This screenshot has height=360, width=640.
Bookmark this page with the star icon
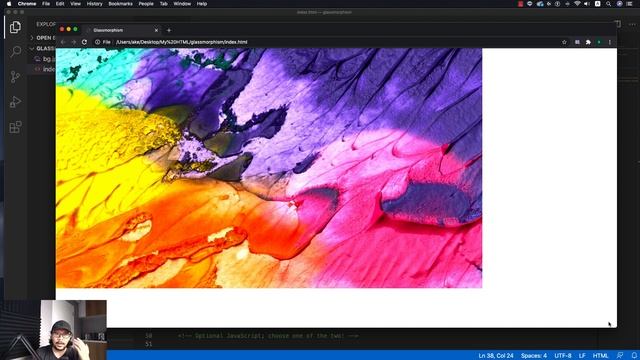click(x=564, y=42)
